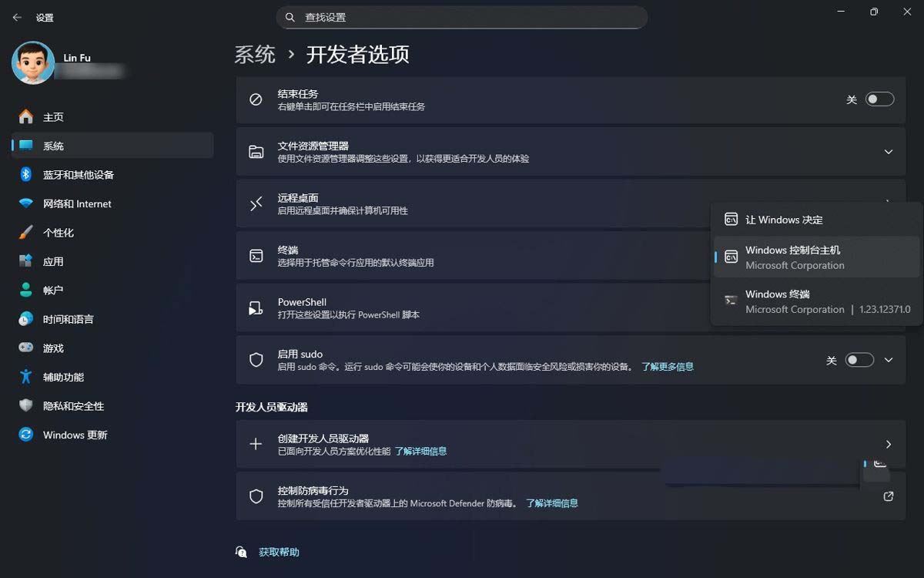Click the 获取帮助 headset icon
This screenshot has height=578, width=924.
(242, 552)
